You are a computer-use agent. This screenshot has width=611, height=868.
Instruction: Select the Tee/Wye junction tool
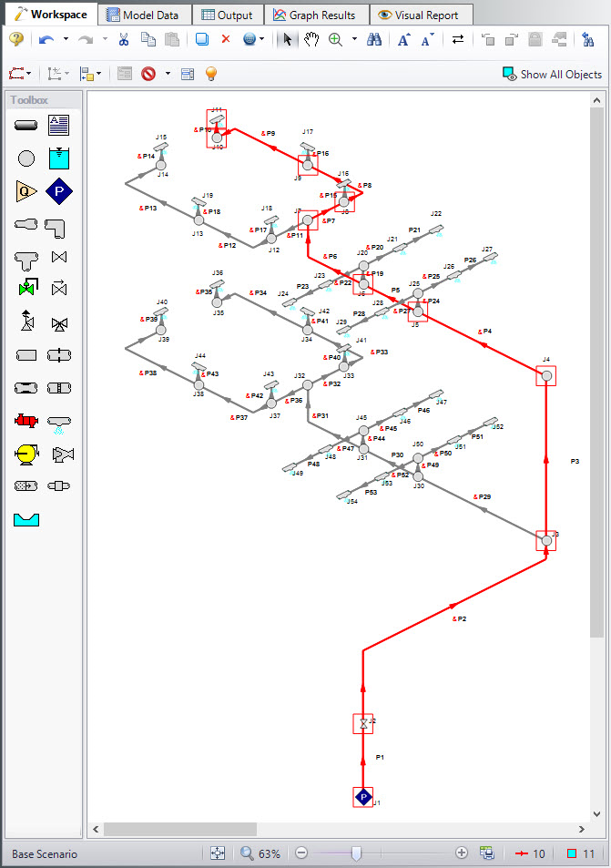coord(26,257)
